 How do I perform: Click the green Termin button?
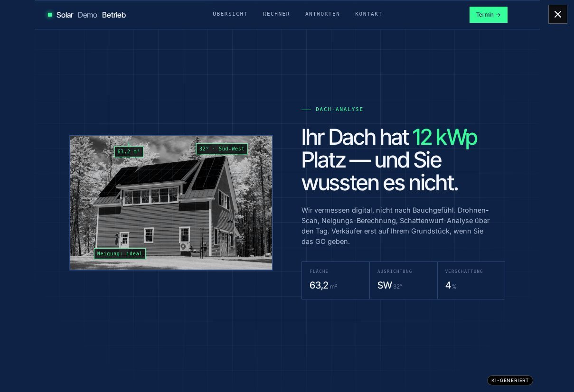[488, 15]
